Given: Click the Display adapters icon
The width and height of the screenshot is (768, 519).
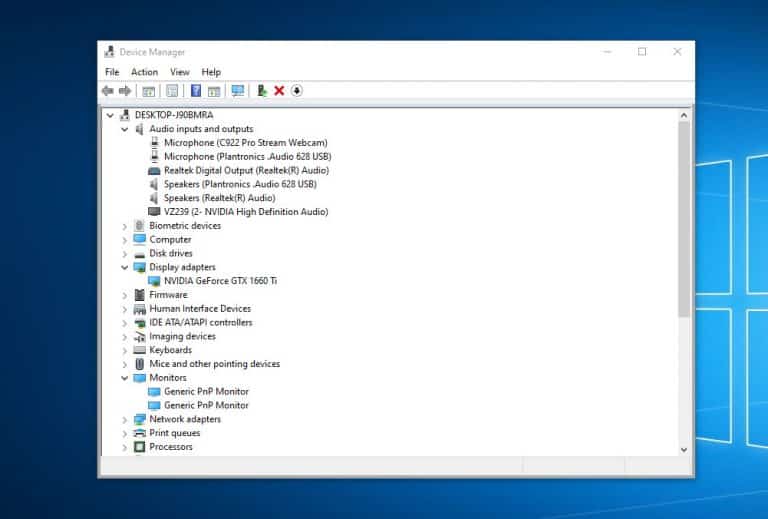Looking at the screenshot, I should point(140,267).
